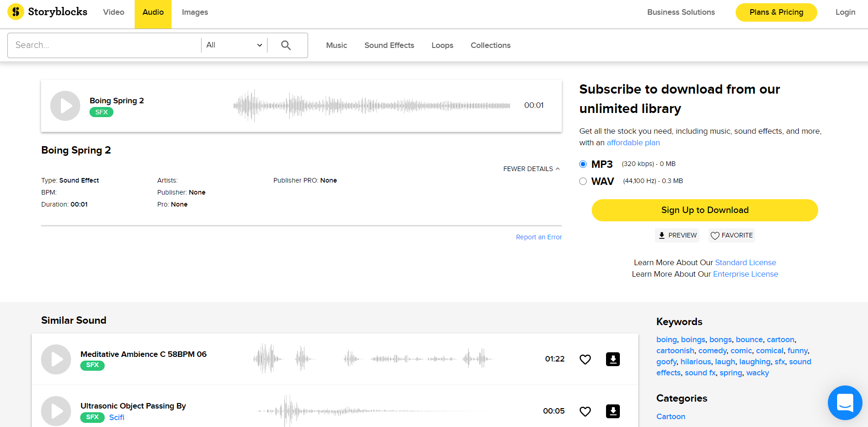Click the spring keyword
868x427 pixels.
(731, 373)
